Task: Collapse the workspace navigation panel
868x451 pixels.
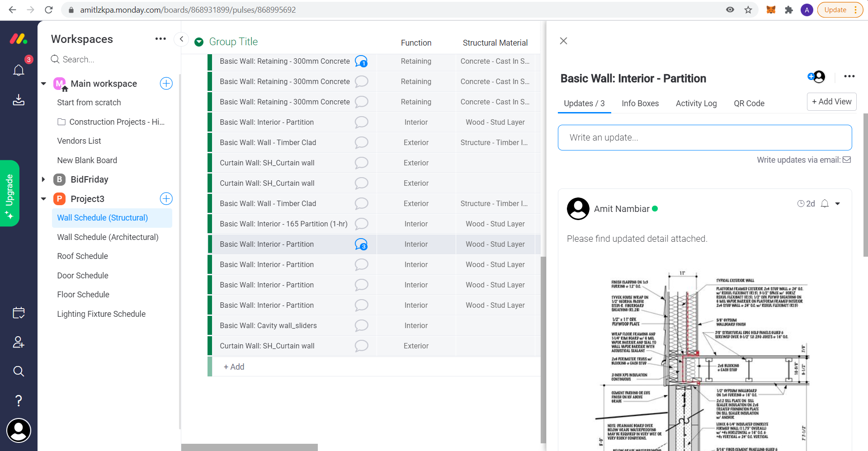Action: (x=181, y=39)
